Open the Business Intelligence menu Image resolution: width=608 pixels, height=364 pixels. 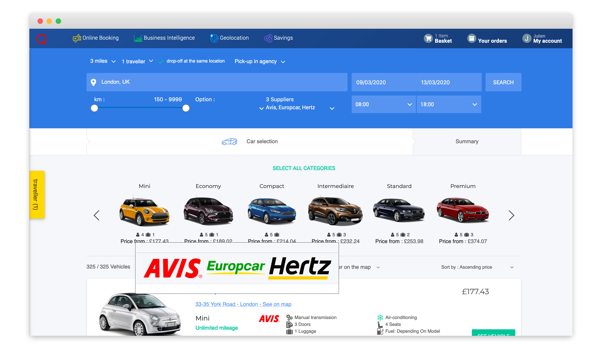click(164, 38)
